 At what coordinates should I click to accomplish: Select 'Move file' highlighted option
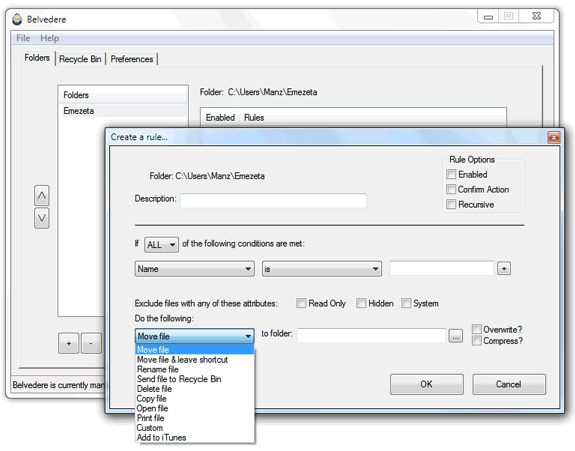pyautogui.click(x=194, y=349)
